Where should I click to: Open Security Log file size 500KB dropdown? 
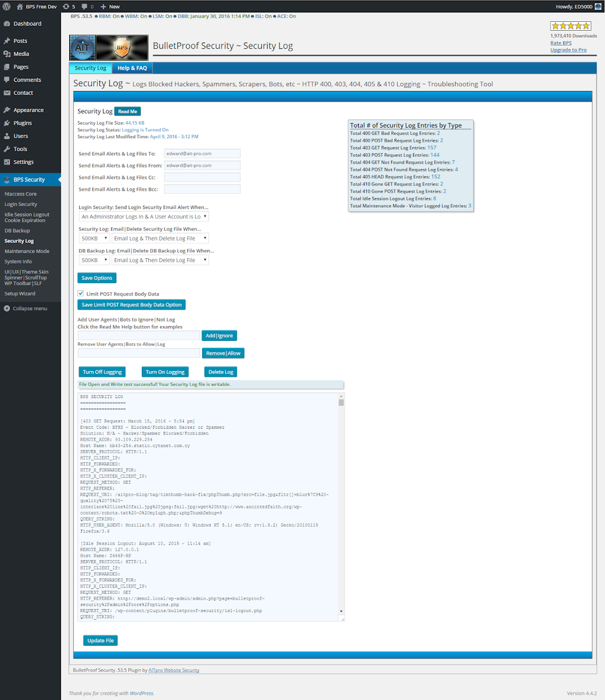click(x=94, y=239)
